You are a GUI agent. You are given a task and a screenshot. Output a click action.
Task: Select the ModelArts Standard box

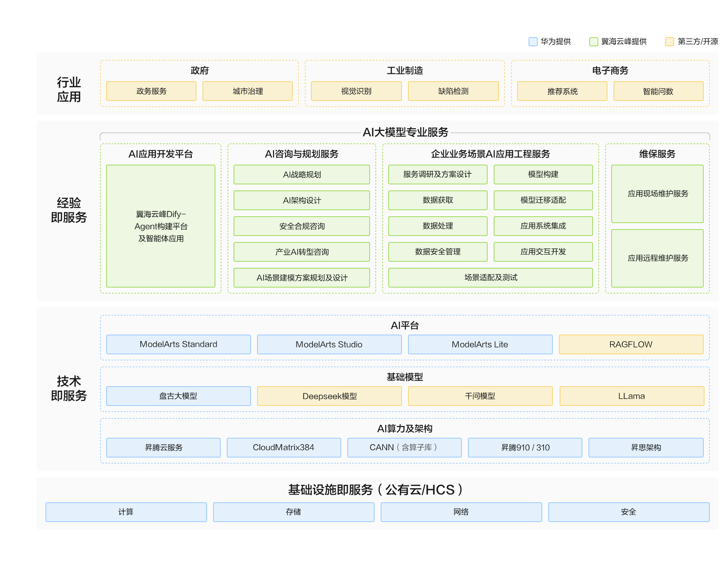coord(179,344)
